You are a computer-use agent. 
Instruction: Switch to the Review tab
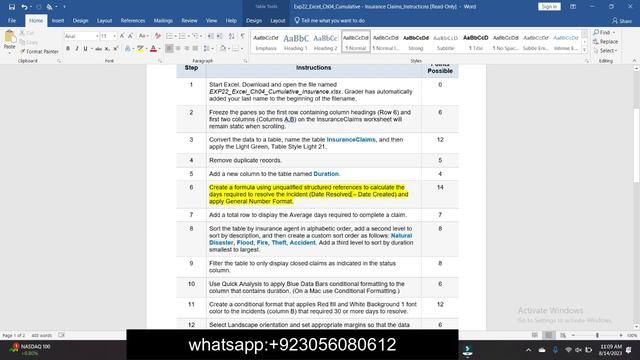[x=189, y=20]
